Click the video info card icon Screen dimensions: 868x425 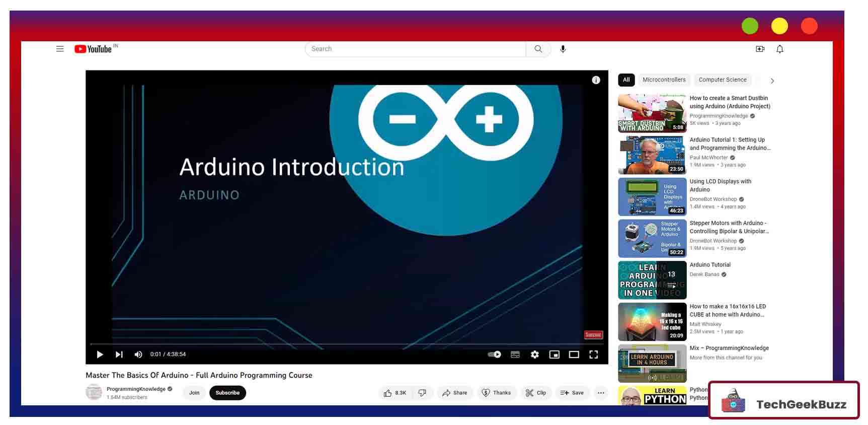click(596, 80)
